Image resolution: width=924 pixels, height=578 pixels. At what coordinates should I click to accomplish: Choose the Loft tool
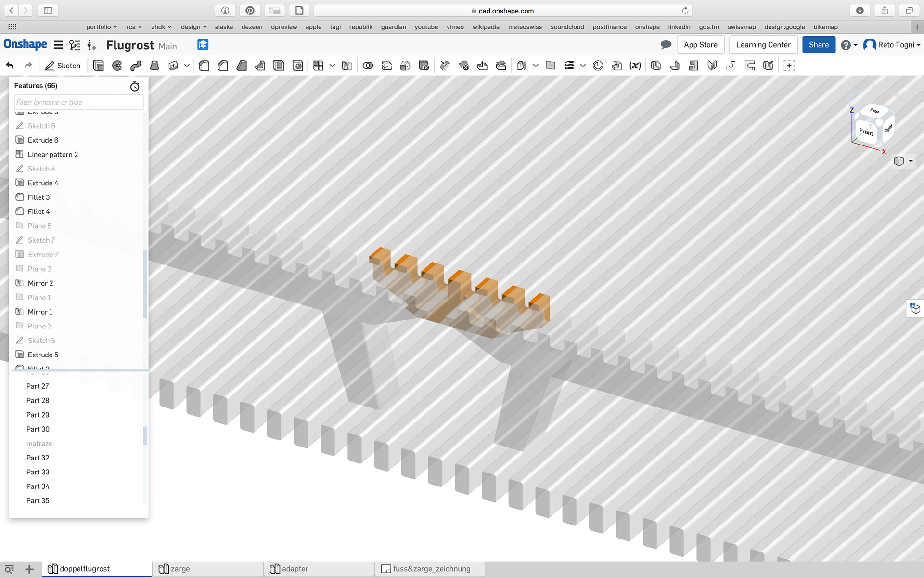[154, 66]
